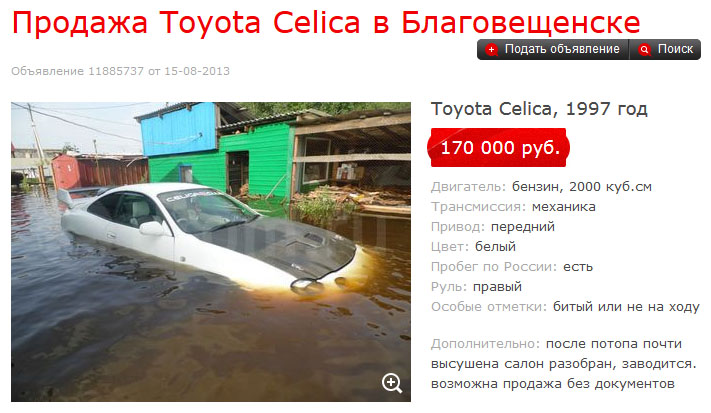Click the 15-08-2013 listing date
Image resolution: width=711 pixels, height=413 pixels.
(x=197, y=71)
